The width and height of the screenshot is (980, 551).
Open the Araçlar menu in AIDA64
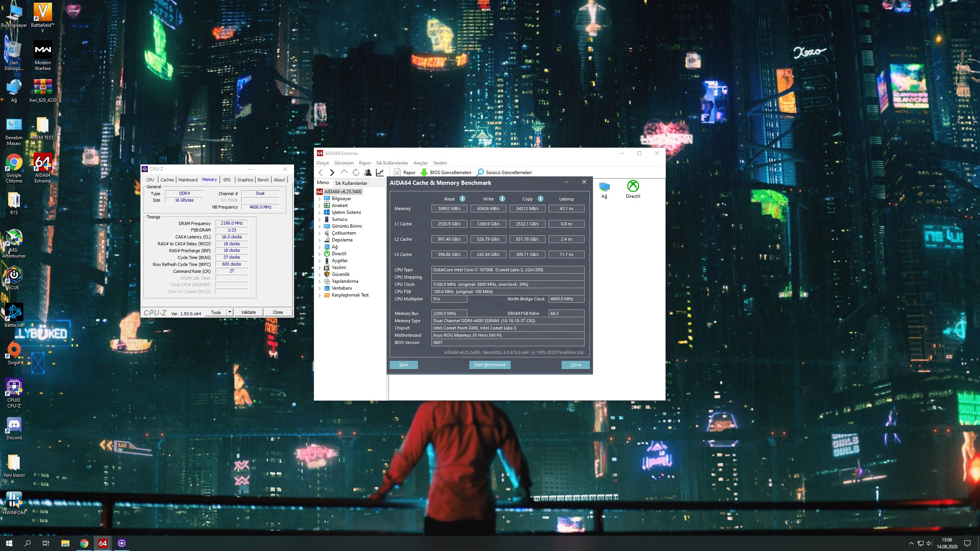coord(420,163)
